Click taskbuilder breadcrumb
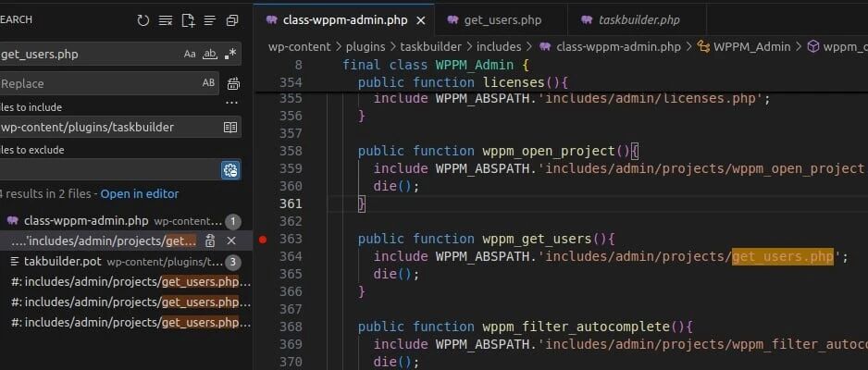868x370 pixels. pyautogui.click(x=430, y=47)
